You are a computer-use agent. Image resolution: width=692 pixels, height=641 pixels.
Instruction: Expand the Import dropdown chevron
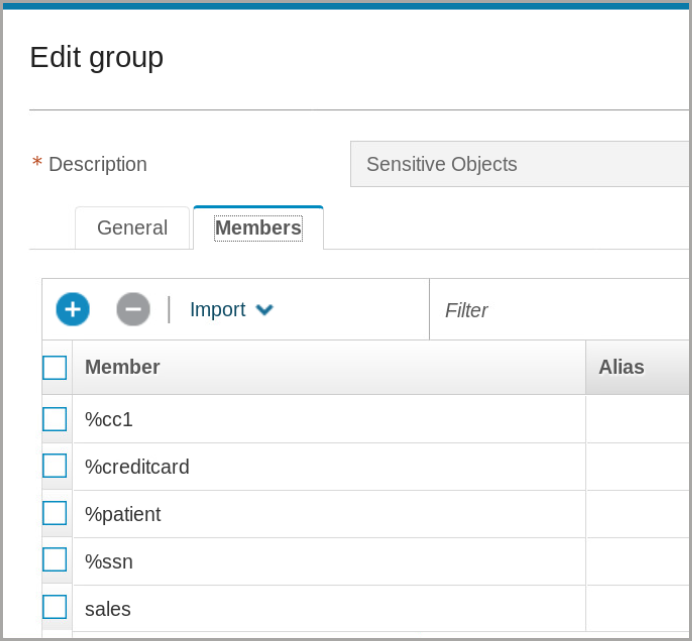click(x=264, y=310)
